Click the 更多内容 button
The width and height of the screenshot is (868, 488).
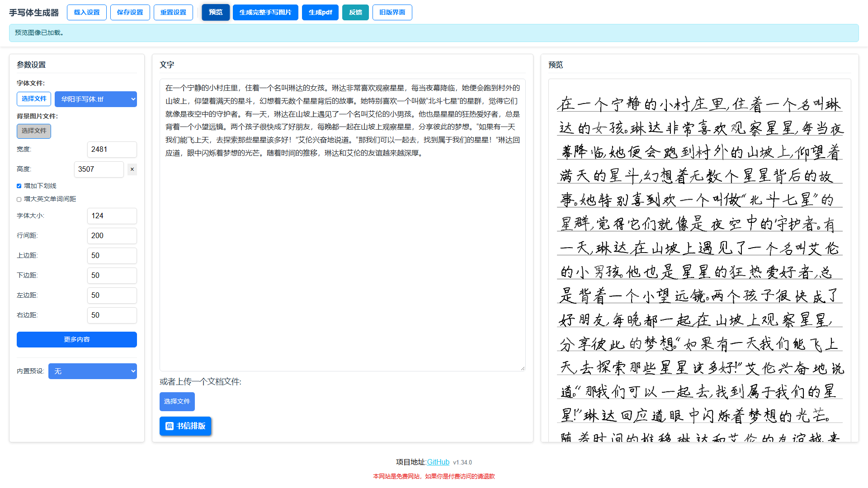77,339
